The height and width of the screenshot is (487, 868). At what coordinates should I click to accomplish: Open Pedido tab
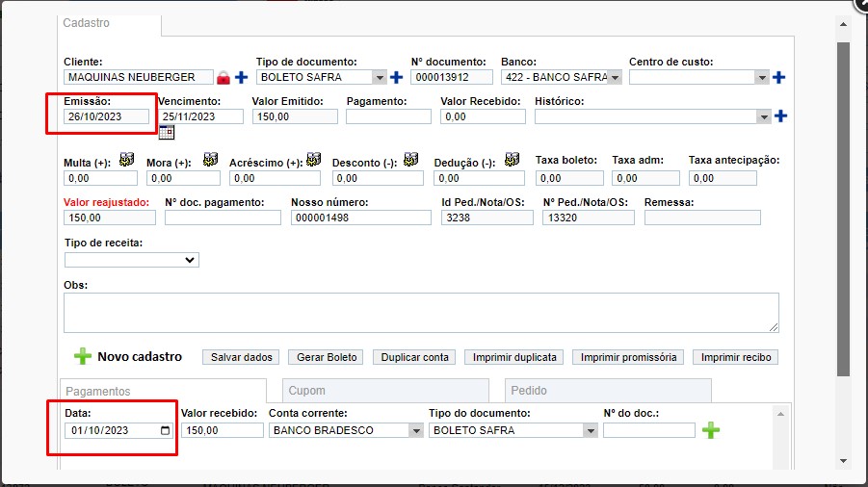pos(608,390)
